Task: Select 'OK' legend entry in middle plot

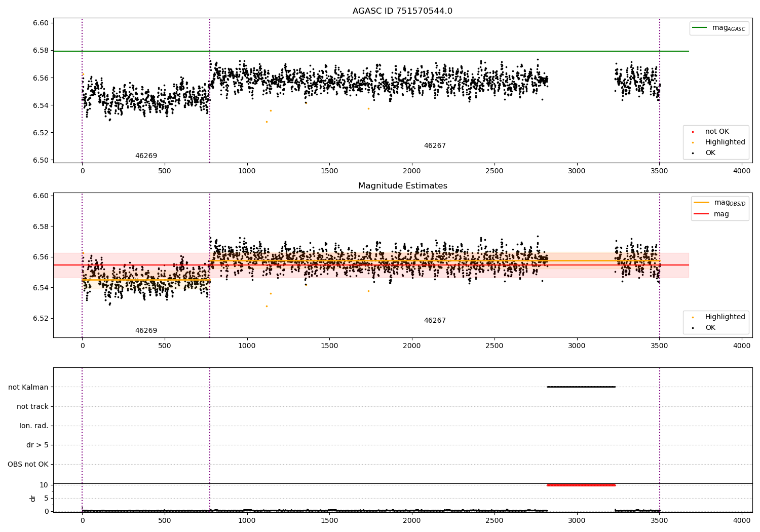Action: pyautogui.click(x=710, y=328)
